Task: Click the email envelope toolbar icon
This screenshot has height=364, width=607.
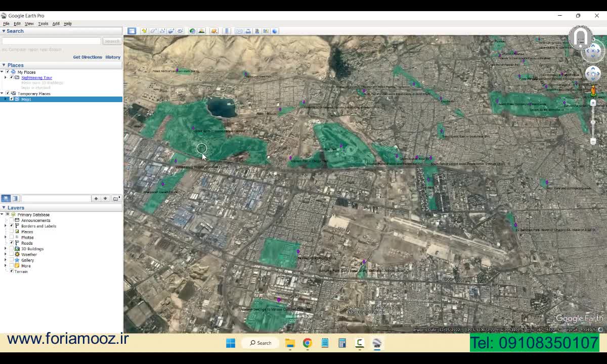Action: 239,31
